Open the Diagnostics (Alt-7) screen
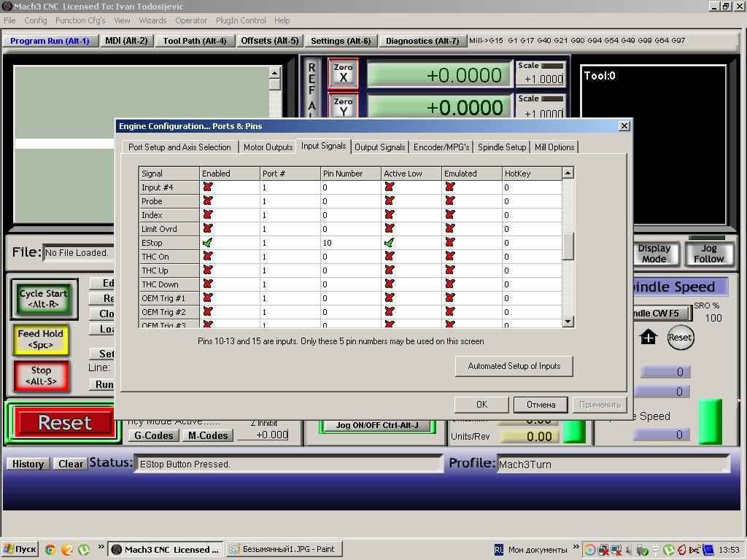The image size is (747, 560). [x=422, y=41]
